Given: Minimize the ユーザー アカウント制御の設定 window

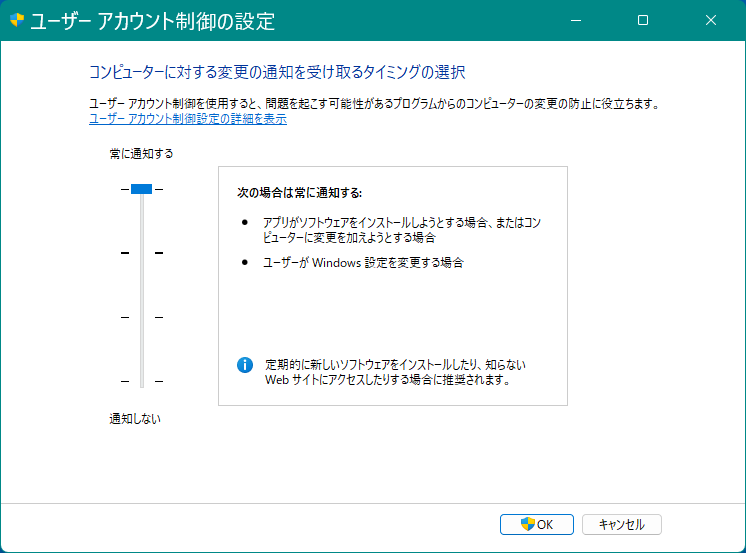Looking at the screenshot, I should [x=576, y=20].
